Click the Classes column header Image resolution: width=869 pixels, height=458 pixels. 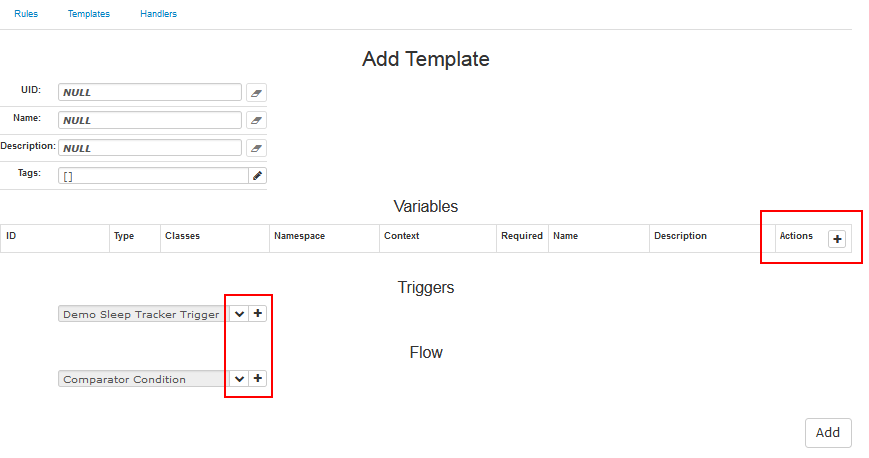[182, 237]
